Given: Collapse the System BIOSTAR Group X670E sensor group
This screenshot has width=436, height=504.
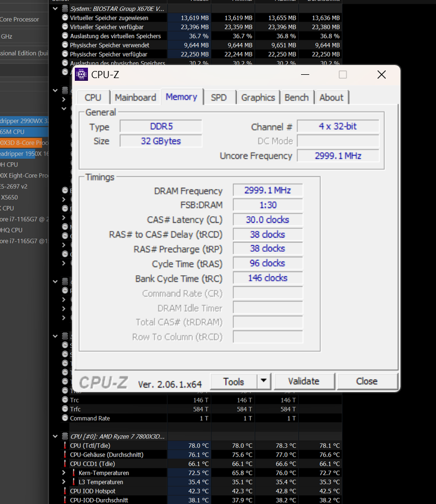Looking at the screenshot, I should [x=55, y=9].
